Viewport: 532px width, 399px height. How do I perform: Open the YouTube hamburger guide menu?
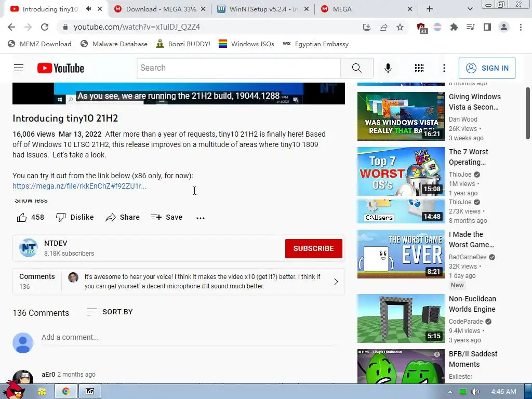pyautogui.click(x=19, y=68)
